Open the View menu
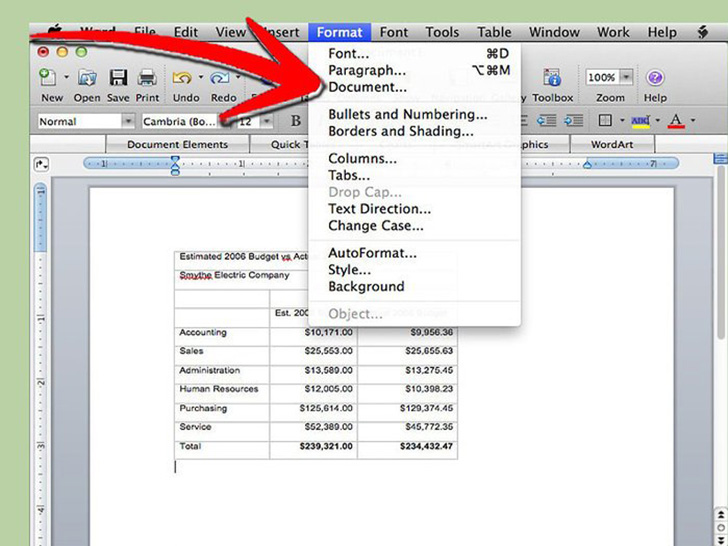The height and width of the screenshot is (546, 728). click(x=230, y=32)
